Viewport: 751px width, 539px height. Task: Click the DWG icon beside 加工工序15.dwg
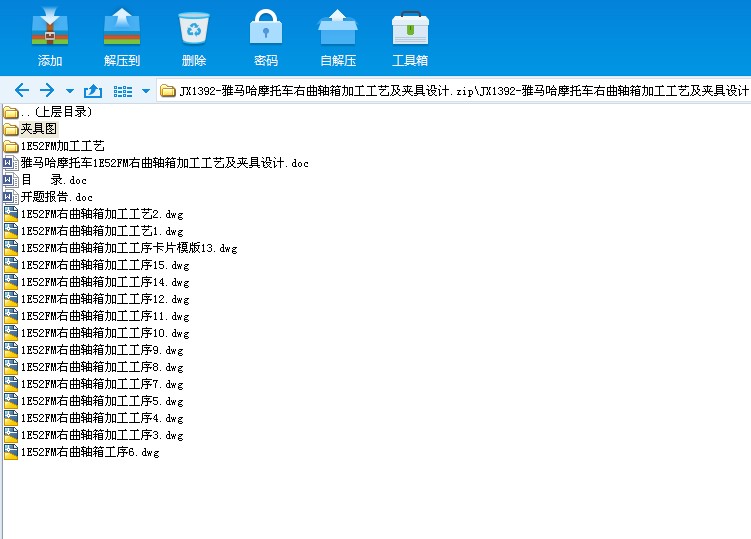coord(11,264)
